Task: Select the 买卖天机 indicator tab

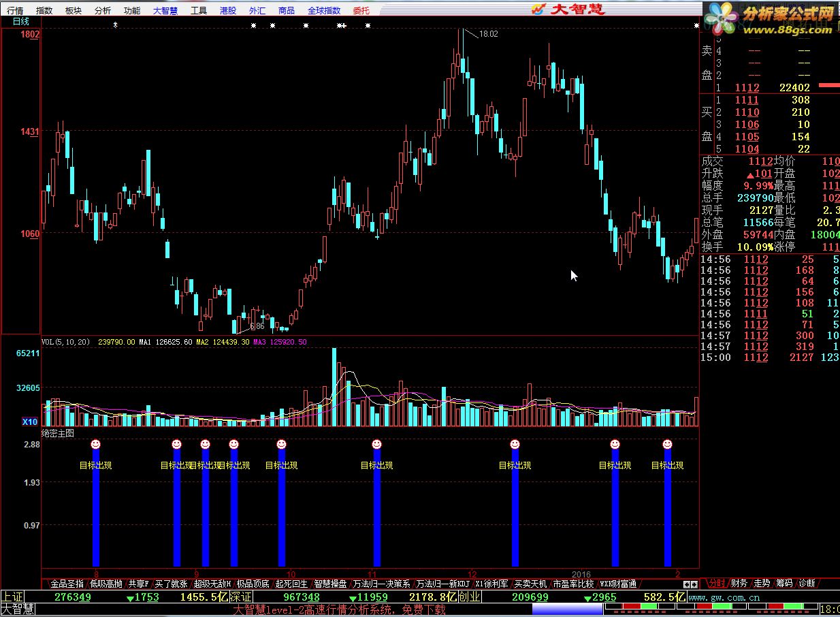Action: pos(530,584)
